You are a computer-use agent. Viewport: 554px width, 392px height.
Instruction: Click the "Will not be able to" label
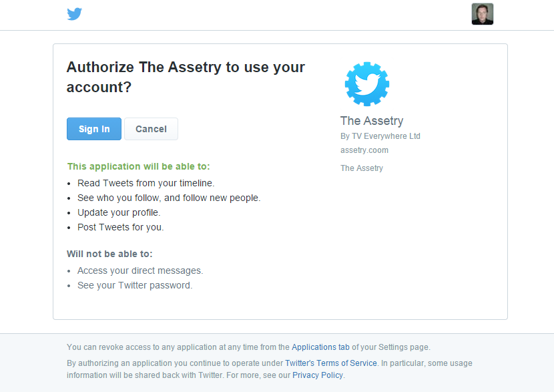(109, 254)
